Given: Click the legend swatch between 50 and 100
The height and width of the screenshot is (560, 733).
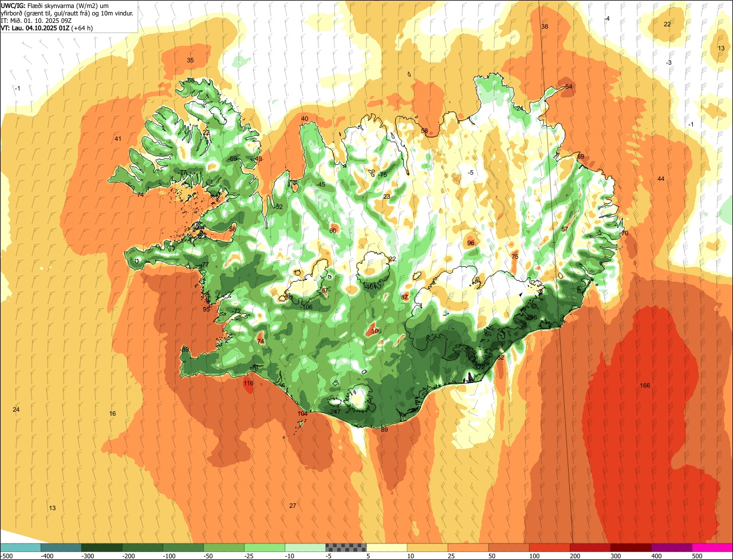Looking at the screenshot, I should click(x=509, y=547).
